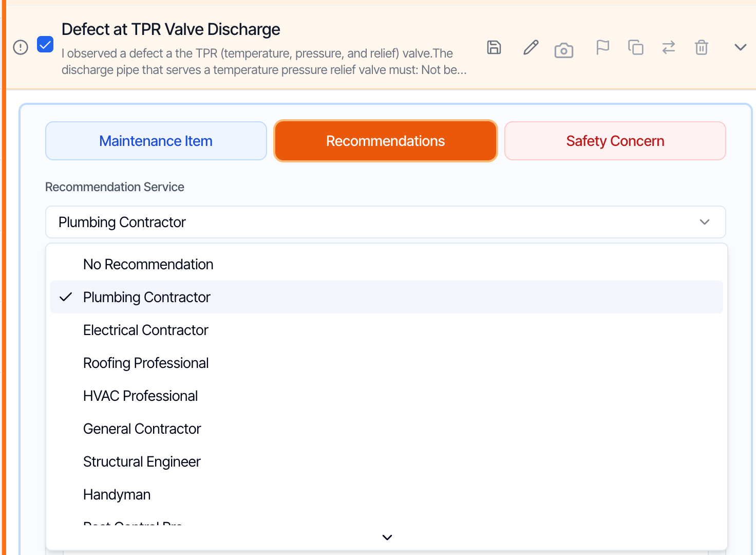The height and width of the screenshot is (555, 756).
Task: Add a photo using the camera icon
Action: point(564,50)
